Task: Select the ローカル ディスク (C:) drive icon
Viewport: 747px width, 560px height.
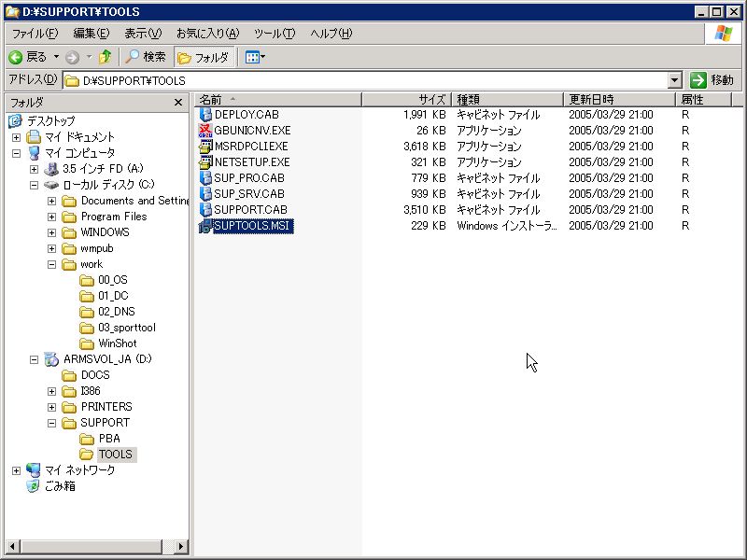Action: [x=51, y=185]
